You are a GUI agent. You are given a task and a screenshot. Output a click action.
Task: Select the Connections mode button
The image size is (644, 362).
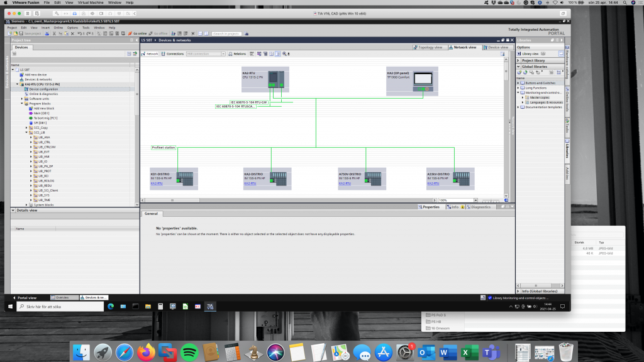click(172, 54)
